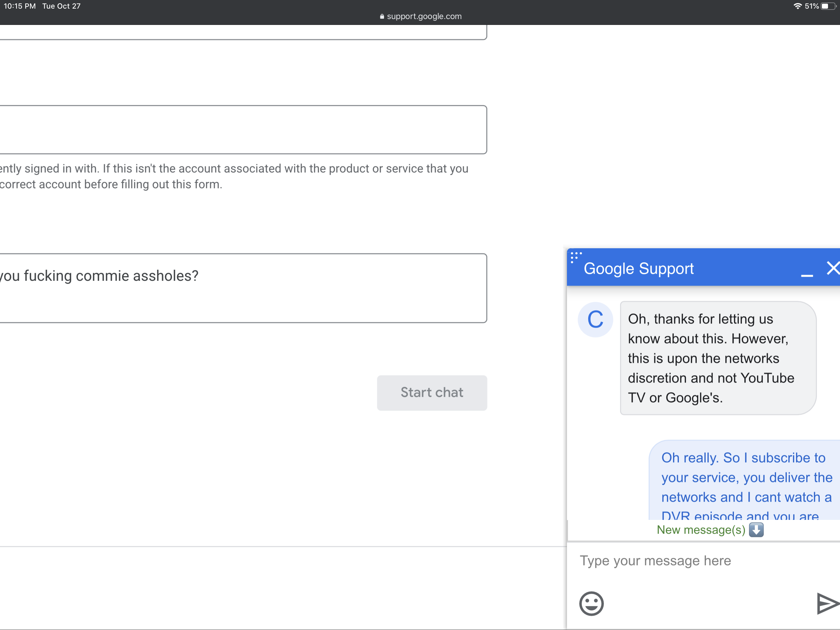Focus the text box containing the typed question
The image size is (840, 630).
pos(243,288)
